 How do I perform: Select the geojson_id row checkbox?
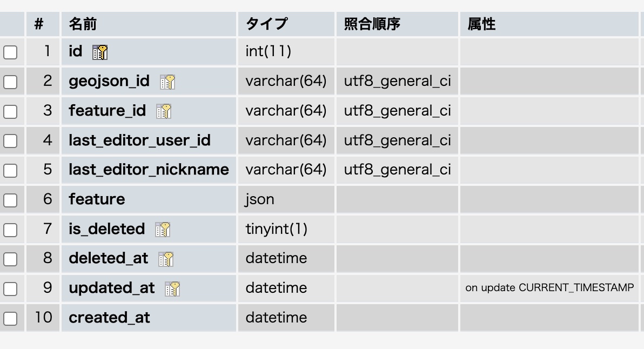click(10, 82)
